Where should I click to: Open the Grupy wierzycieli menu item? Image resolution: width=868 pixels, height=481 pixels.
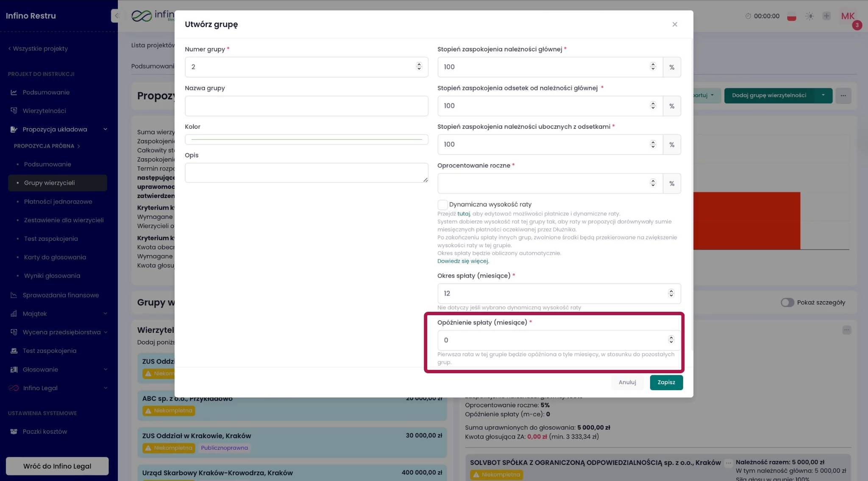click(x=49, y=183)
